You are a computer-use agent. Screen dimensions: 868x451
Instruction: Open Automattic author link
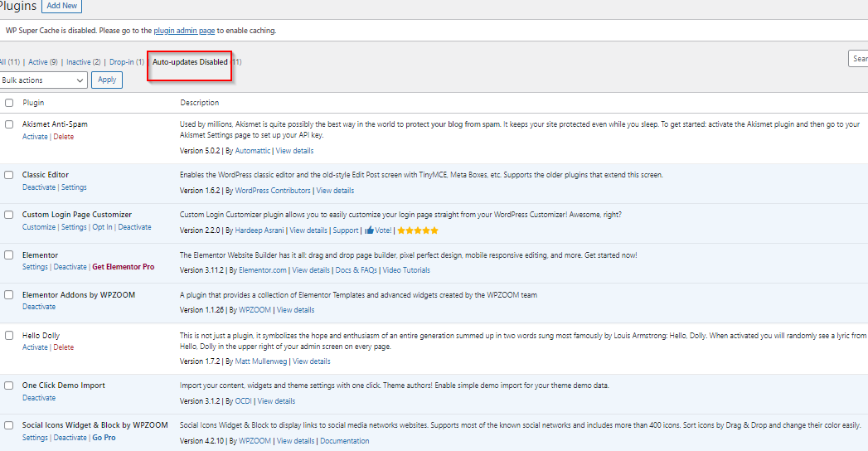tap(252, 151)
